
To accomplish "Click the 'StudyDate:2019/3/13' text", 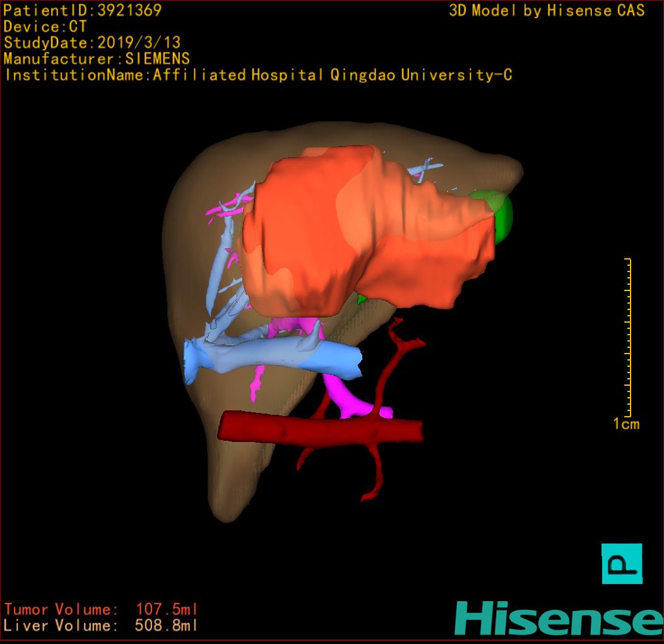I will pos(92,42).
